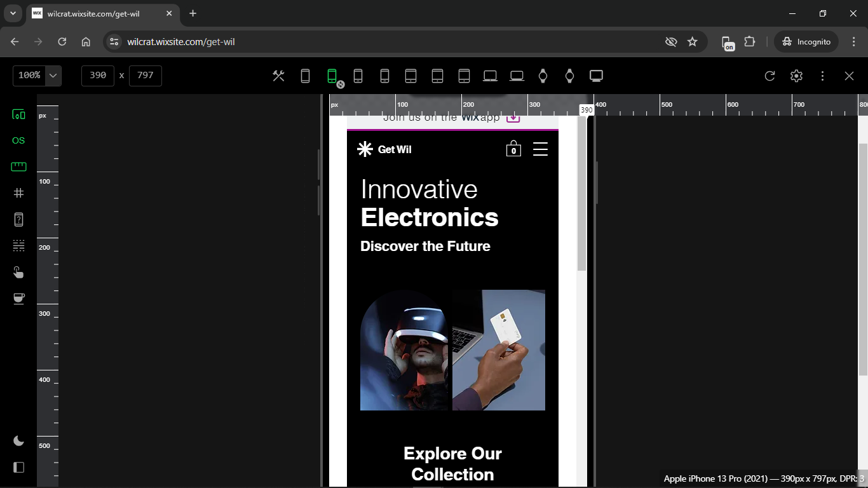This screenshot has height=488, width=868.
Task: Close the device simulator toolbar
Action: click(849, 76)
